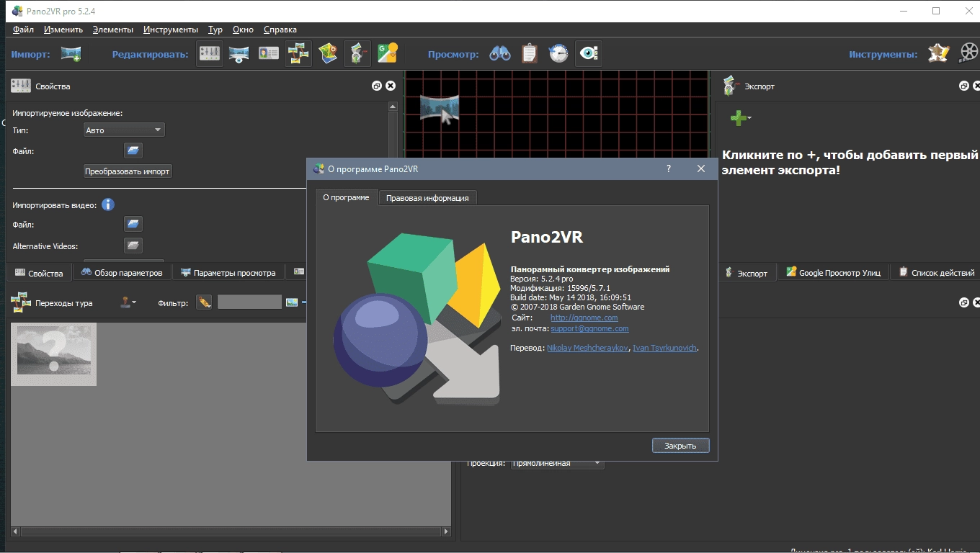Open the film reel animation editor icon

[x=969, y=54]
